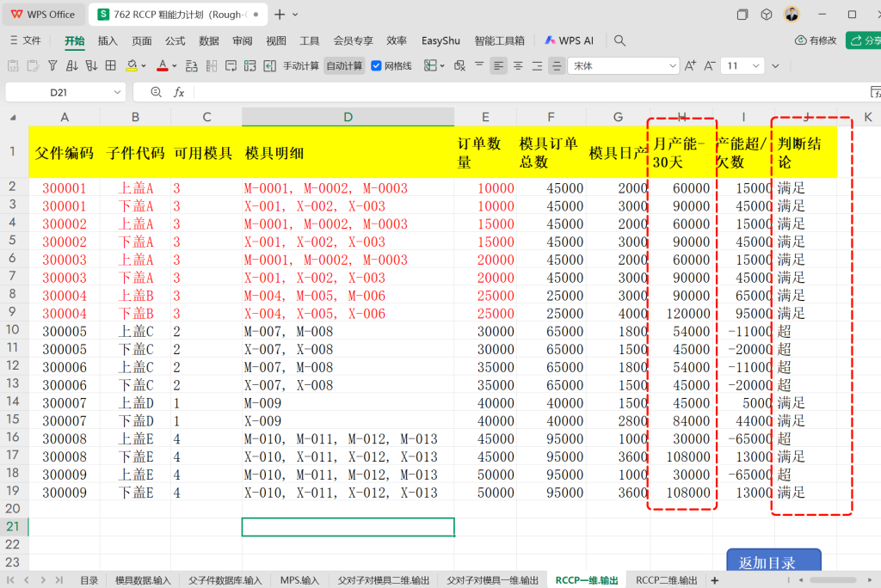Click the horizontal scrollbar thumb
The image size is (881, 588).
[833, 579]
